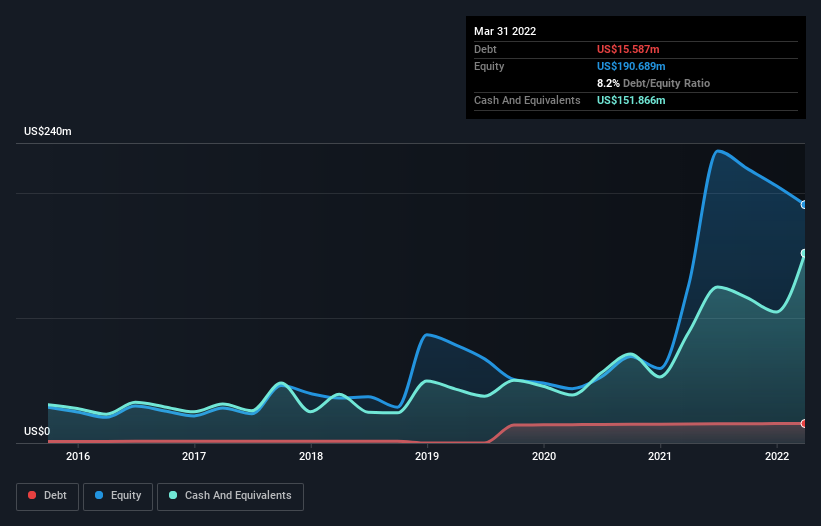Screen dimensions: 821x526
Task: Click the red Debt legend dot
Action: click(32, 495)
